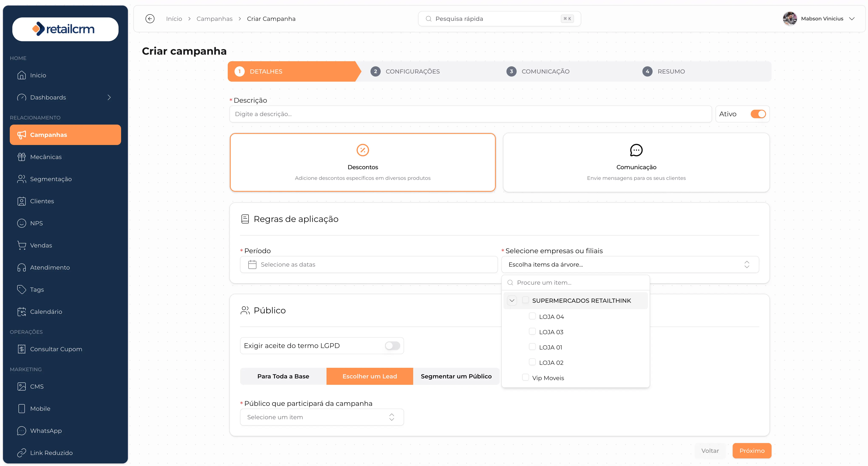
Task: Open Início breadcrumb link
Action: click(174, 18)
